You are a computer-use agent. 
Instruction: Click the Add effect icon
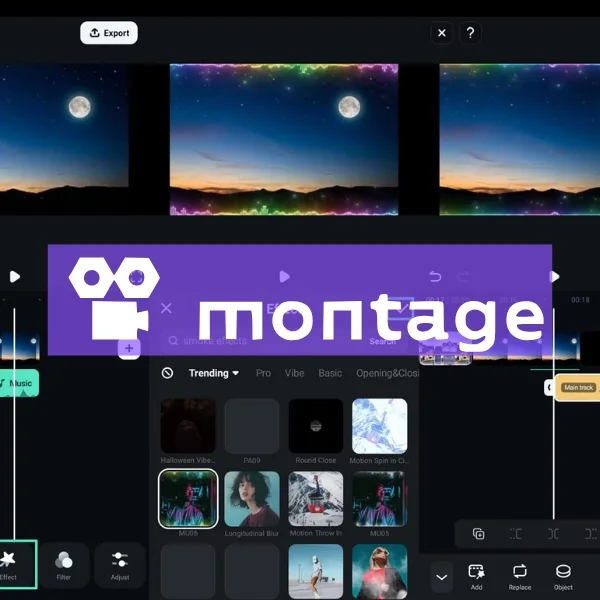click(476, 574)
